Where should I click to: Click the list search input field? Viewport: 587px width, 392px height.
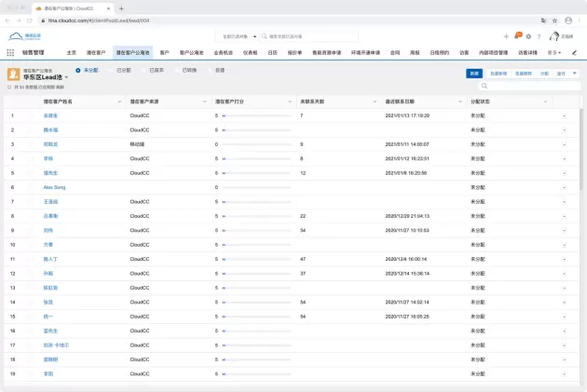(x=526, y=86)
